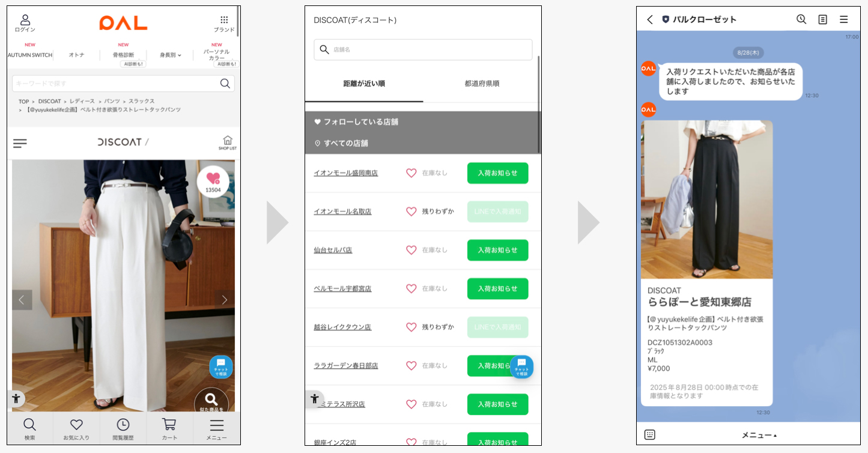The width and height of the screenshot is (868, 453).
Task: Go back with the LINE chat arrow
Action: 650,19
